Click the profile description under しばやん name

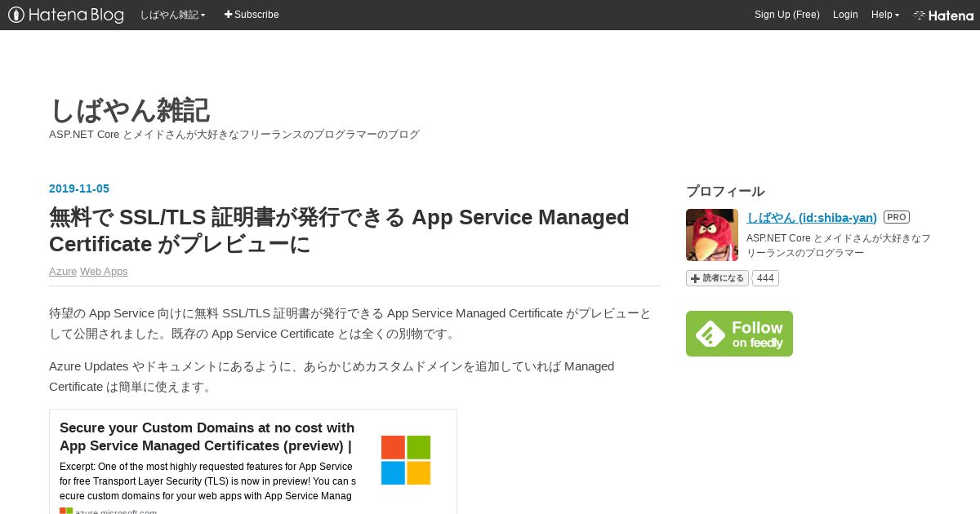tap(839, 246)
